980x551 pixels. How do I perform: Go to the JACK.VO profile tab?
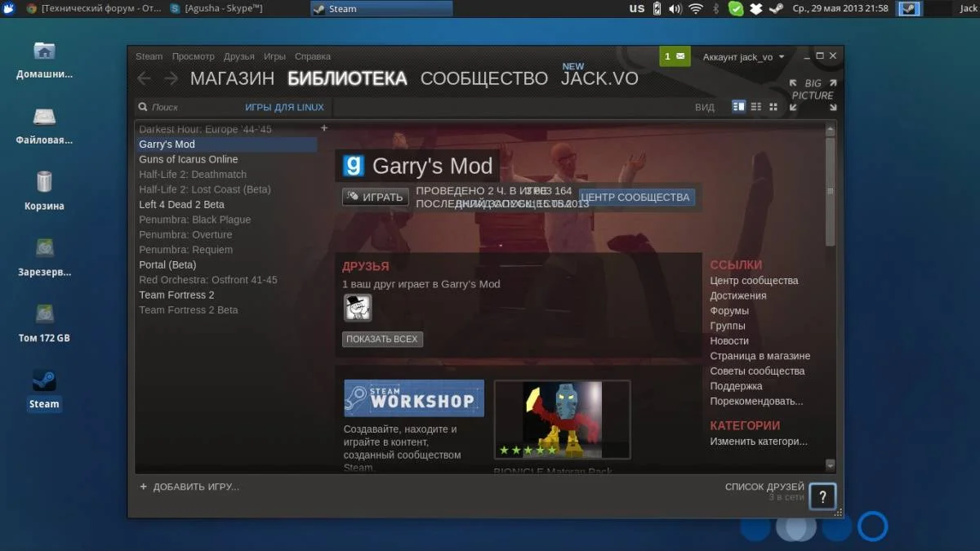point(599,78)
